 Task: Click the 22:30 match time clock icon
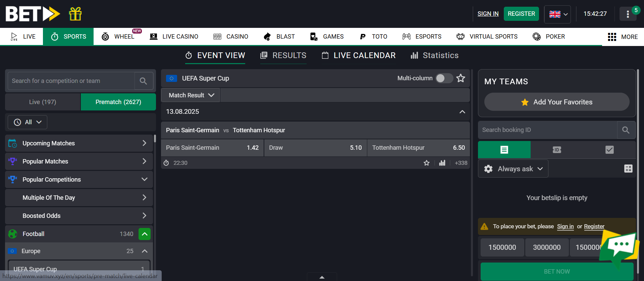[x=166, y=163]
